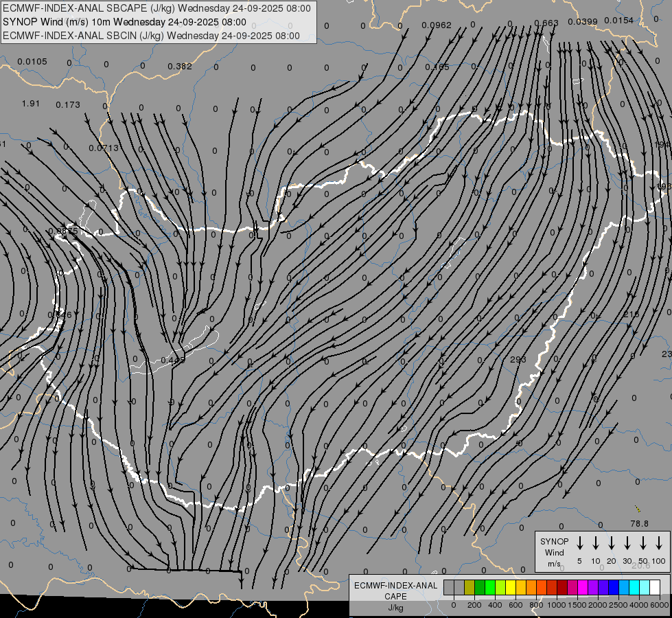The image size is (672, 618).
Task: Select the white 6000 J/kg CAPE swatch
Action: tap(655, 587)
